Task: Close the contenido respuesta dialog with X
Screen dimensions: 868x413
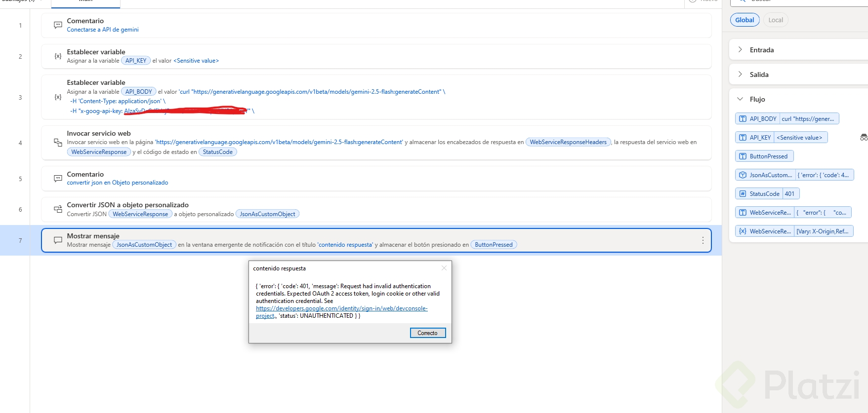Action: (x=444, y=268)
